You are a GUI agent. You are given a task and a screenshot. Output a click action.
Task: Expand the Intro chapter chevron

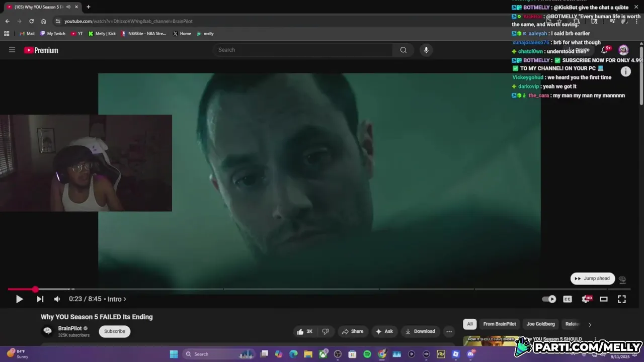125,299
